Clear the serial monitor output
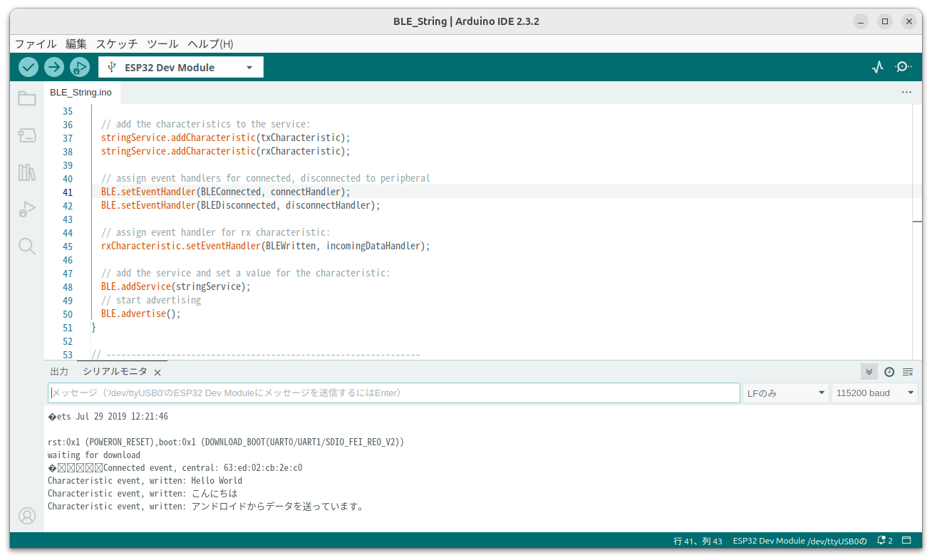The width and height of the screenshot is (932, 560). click(908, 372)
